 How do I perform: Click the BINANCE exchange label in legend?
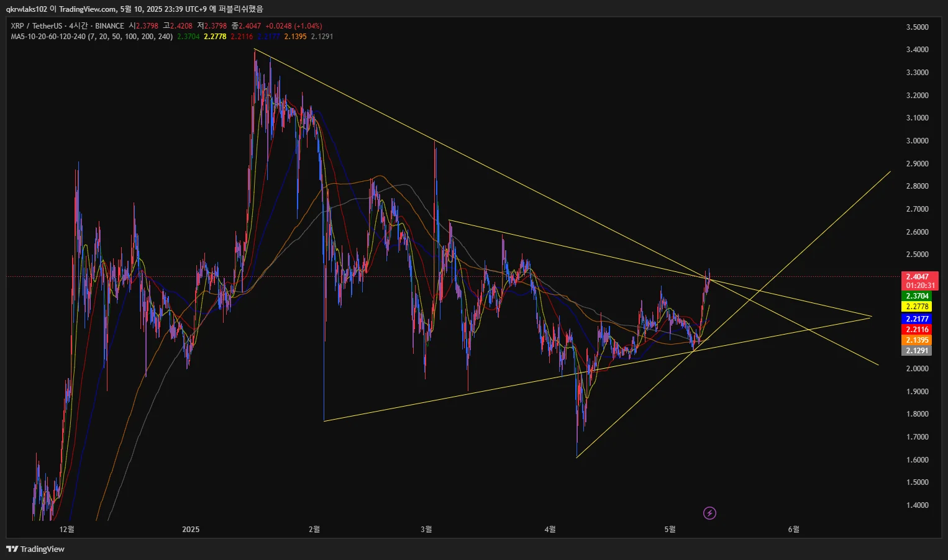pyautogui.click(x=109, y=26)
